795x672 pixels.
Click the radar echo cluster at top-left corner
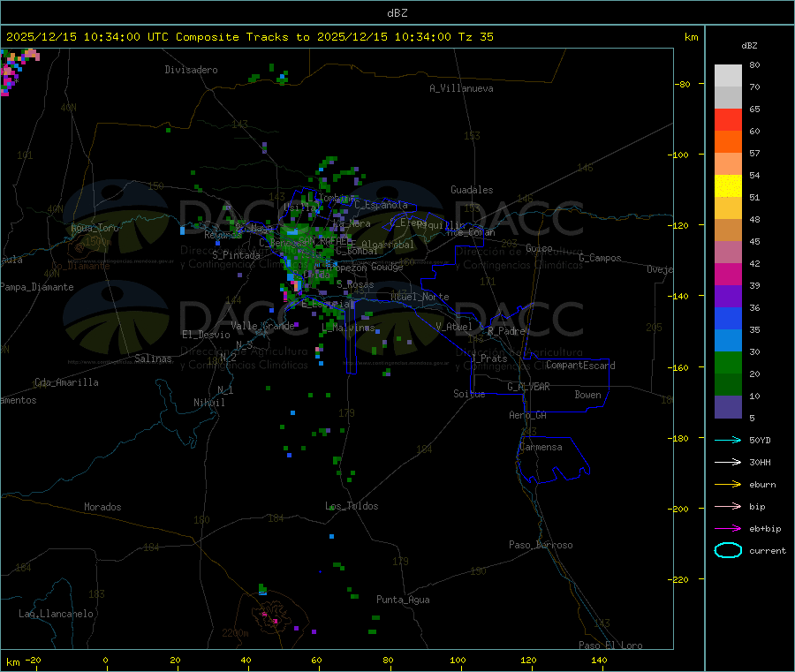click(x=18, y=71)
